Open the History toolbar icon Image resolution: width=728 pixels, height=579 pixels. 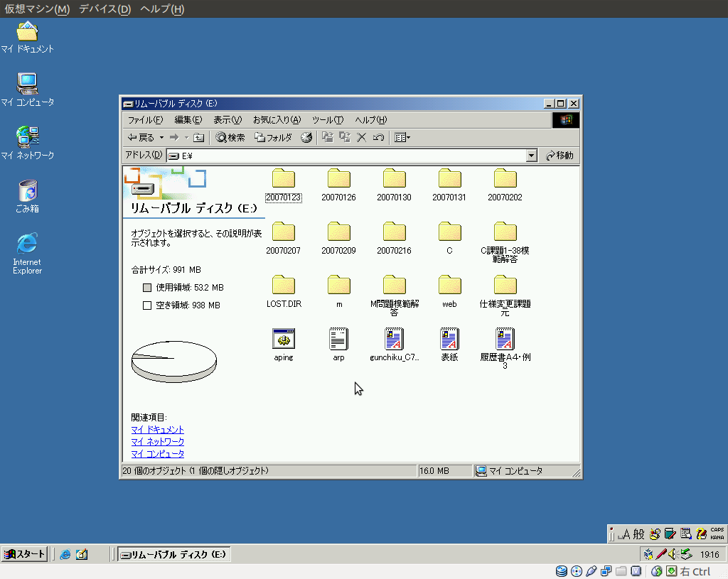click(306, 138)
